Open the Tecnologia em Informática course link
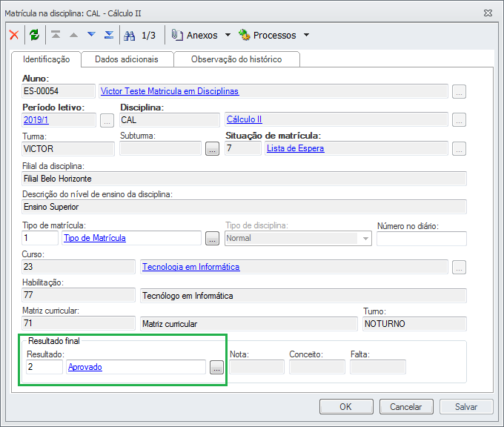This screenshot has width=504, height=427. pyautogui.click(x=191, y=267)
